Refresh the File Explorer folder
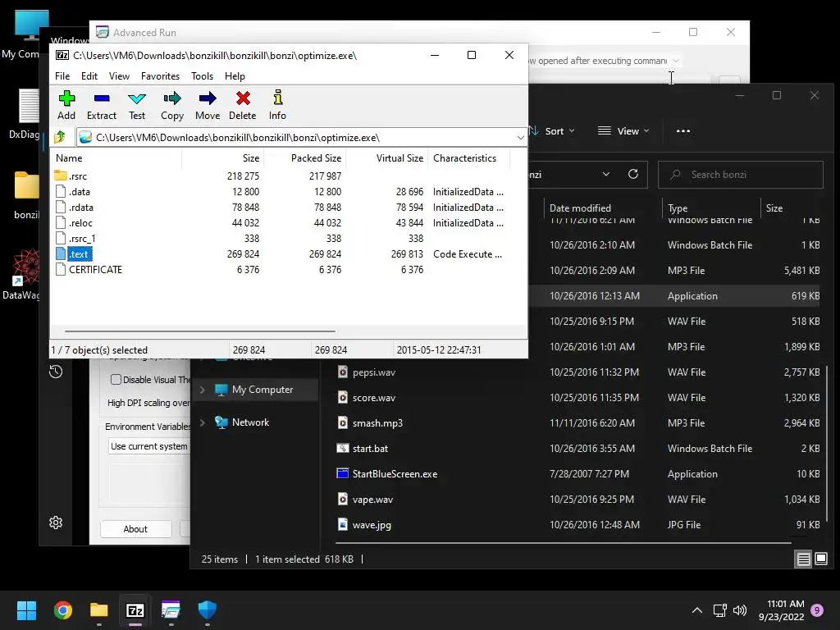The width and height of the screenshot is (840, 630). click(633, 174)
